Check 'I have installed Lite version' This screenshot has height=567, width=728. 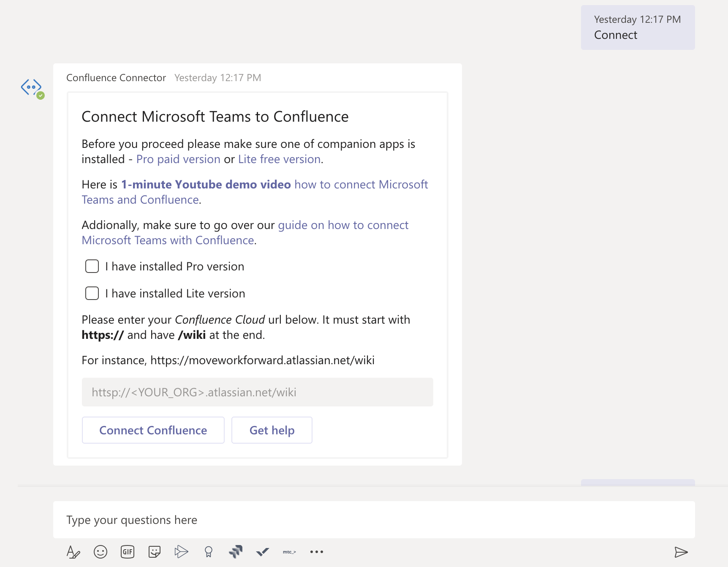[x=91, y=293]
